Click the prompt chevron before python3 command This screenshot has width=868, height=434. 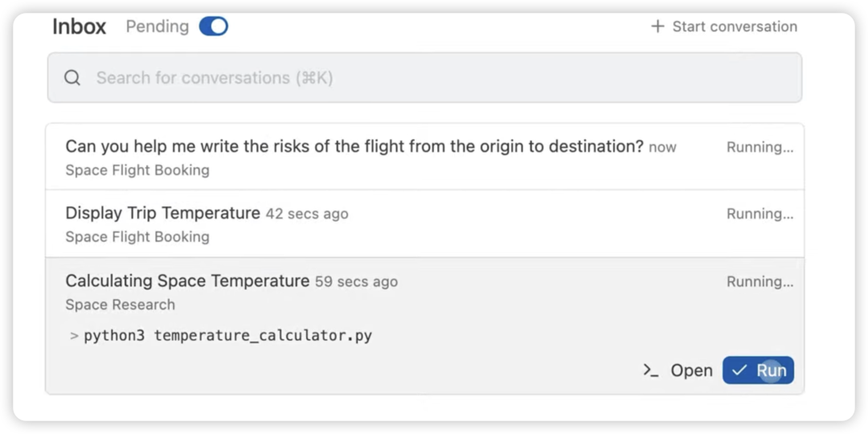(x=74, y=336)
